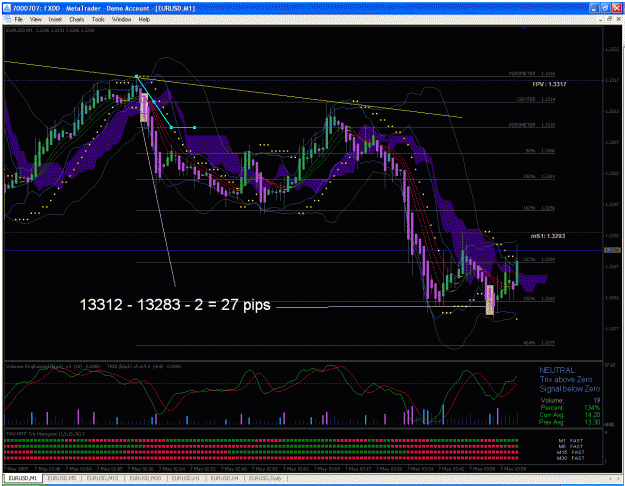Viewport: 625px width, 486px height.
Task: Click the 'Signal below Zero' text
Action: 570,389
